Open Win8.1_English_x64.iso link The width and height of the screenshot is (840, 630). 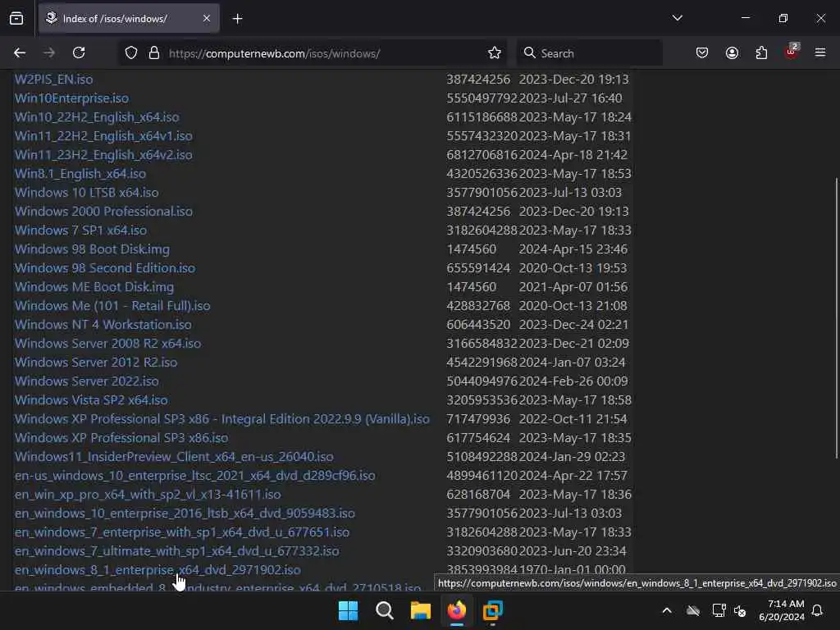[80, 174]
